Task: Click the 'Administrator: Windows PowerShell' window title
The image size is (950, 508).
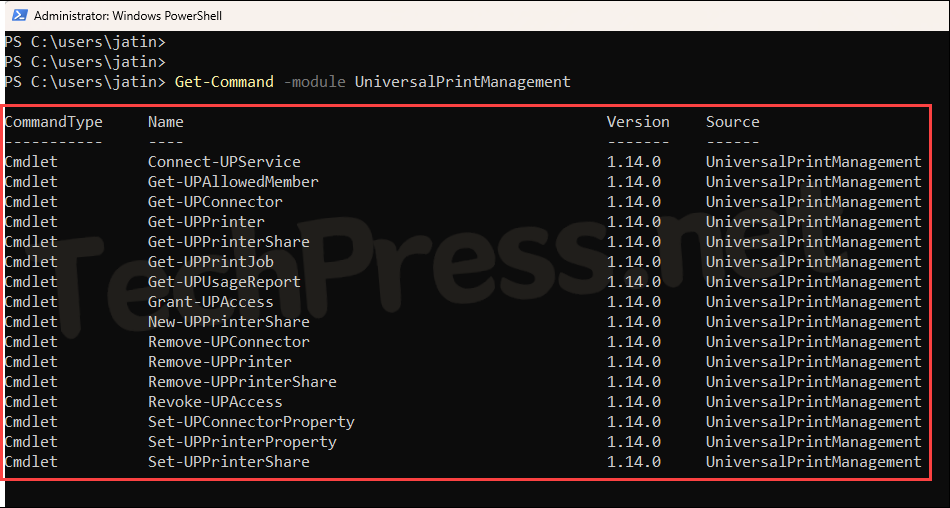Action: [128, 16]
